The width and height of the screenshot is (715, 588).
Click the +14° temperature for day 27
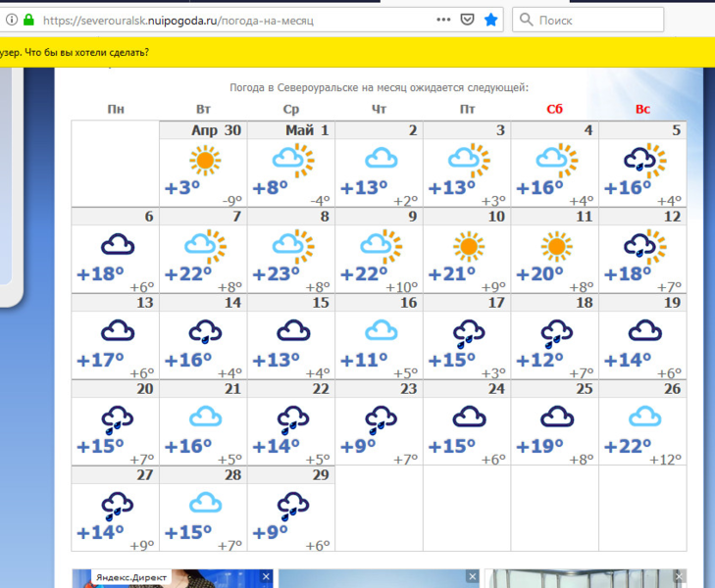(x=100, y=532)
